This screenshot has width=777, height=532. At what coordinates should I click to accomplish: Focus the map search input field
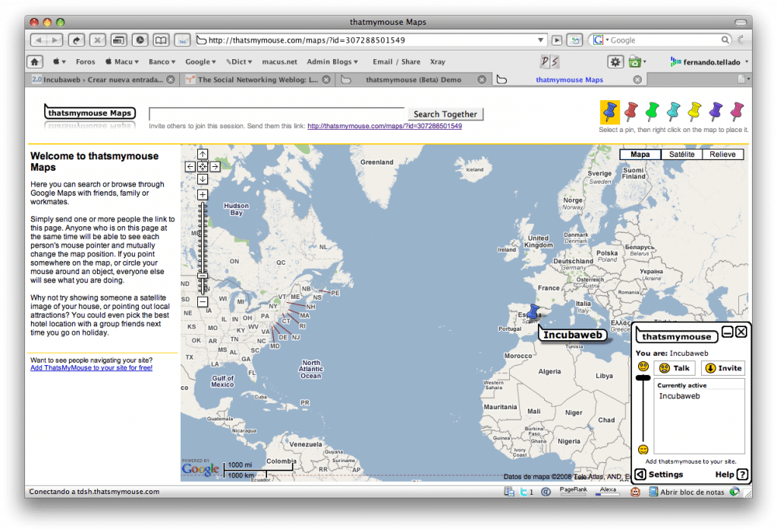click(276, 114)
